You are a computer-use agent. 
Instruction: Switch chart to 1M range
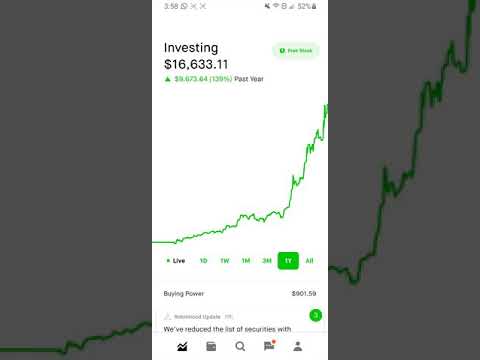pyautogui.click(x=246, y=261)
